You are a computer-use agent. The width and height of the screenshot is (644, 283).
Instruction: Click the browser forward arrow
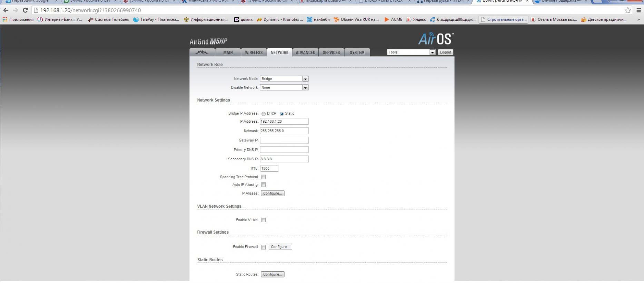coord(15,10)
